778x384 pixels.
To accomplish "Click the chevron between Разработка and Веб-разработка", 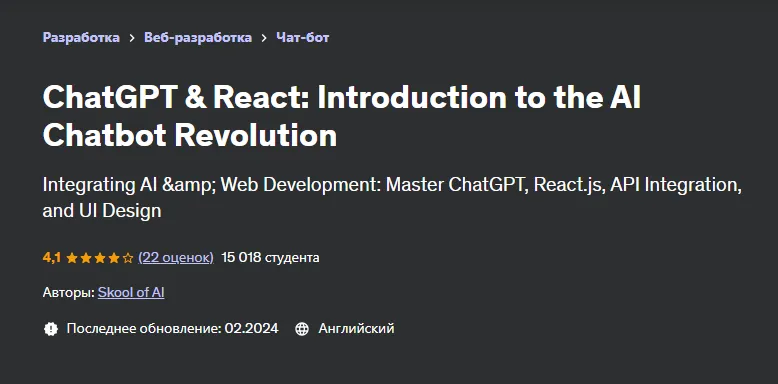I will [x=132, y=38].
